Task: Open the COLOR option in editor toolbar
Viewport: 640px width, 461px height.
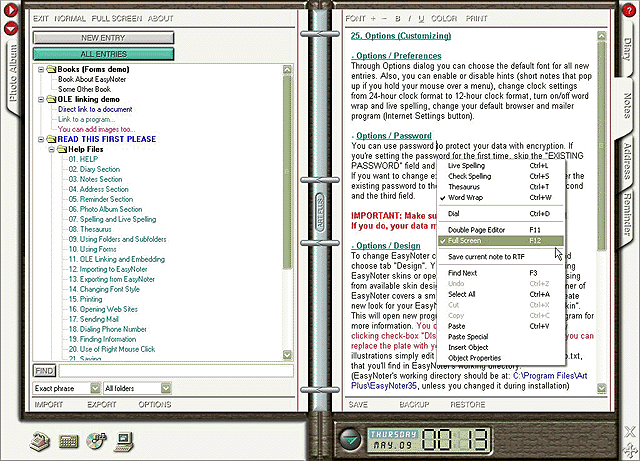Action: (444, 18)
